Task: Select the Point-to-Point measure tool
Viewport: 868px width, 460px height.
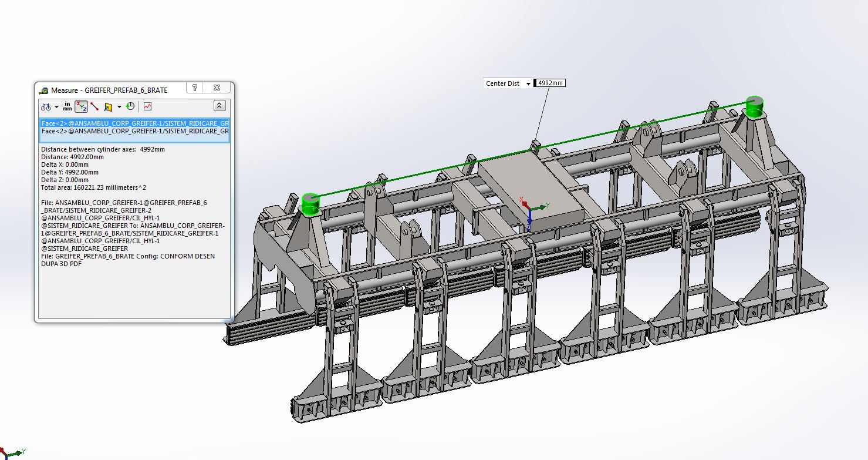Action: 94,106
